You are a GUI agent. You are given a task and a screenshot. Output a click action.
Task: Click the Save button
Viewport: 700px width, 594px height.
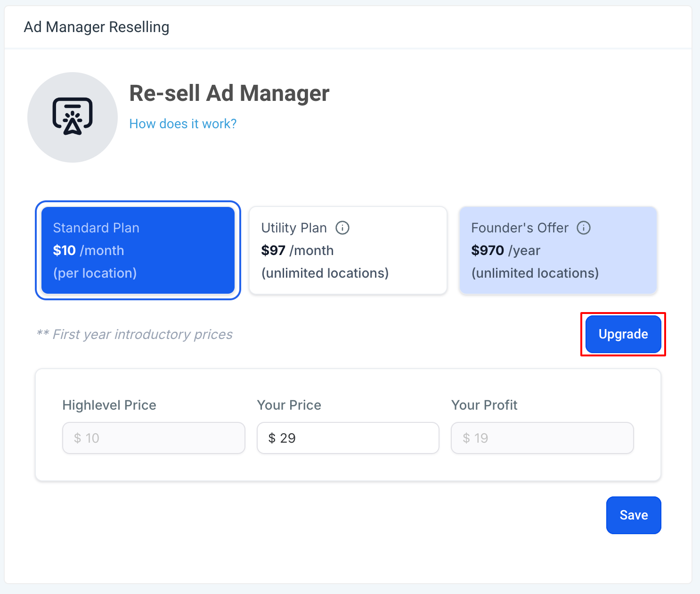point(634,515)
